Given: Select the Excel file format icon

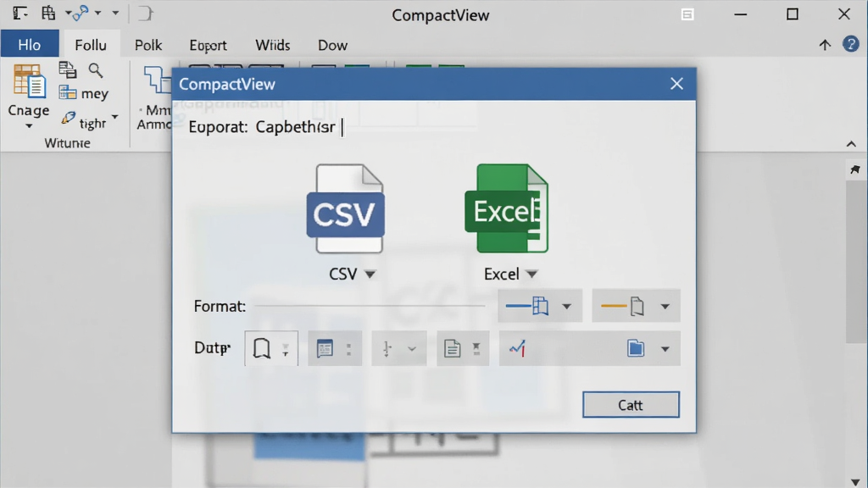Looking at the screenshot, I should (x=507, y=208).
